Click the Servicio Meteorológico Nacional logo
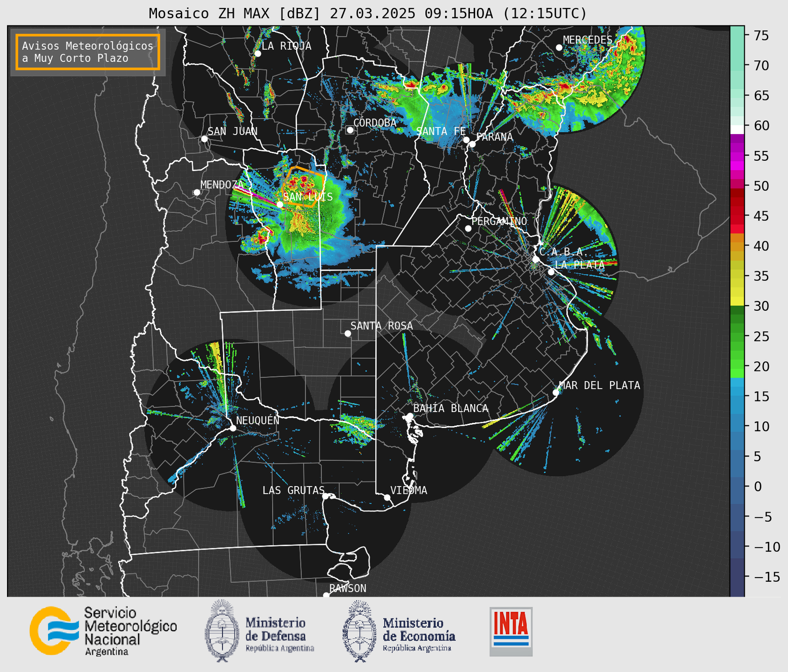This screenshot has width=788, height=672. click(x=104, y=631)
